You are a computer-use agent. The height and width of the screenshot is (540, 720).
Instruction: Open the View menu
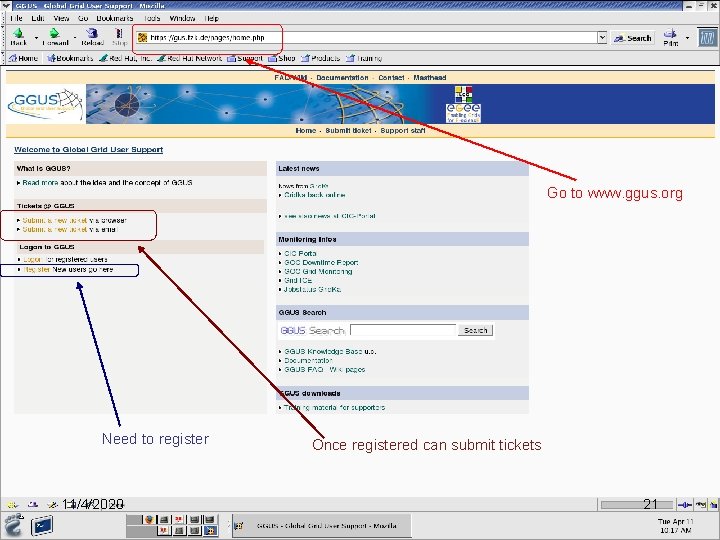[61, 18]
